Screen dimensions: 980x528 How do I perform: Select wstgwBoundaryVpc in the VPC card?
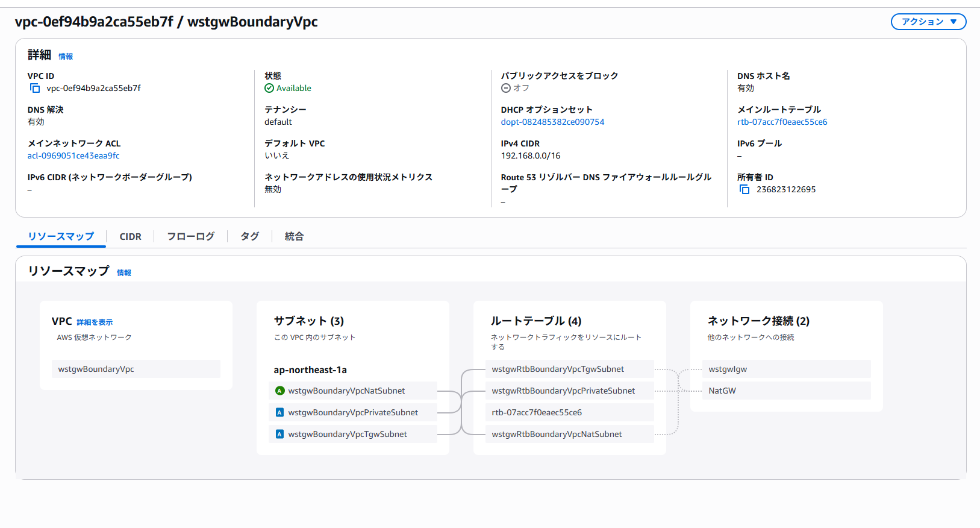click(x=136, y=369)
